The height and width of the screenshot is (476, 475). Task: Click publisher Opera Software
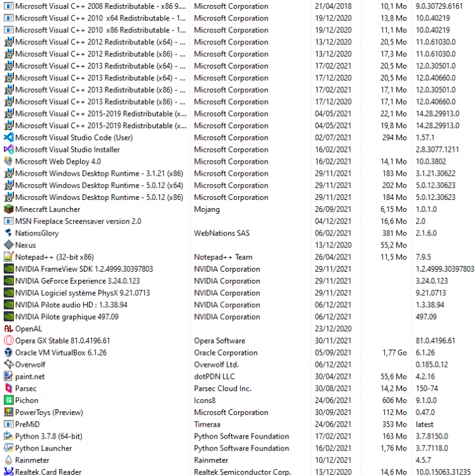coord(220,341)
